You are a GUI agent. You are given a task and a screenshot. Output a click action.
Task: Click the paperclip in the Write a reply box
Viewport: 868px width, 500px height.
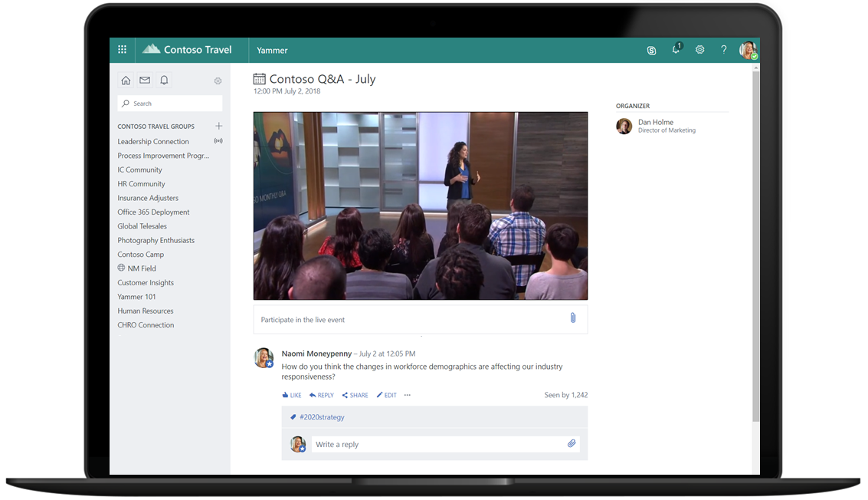[x=571, y=443]
